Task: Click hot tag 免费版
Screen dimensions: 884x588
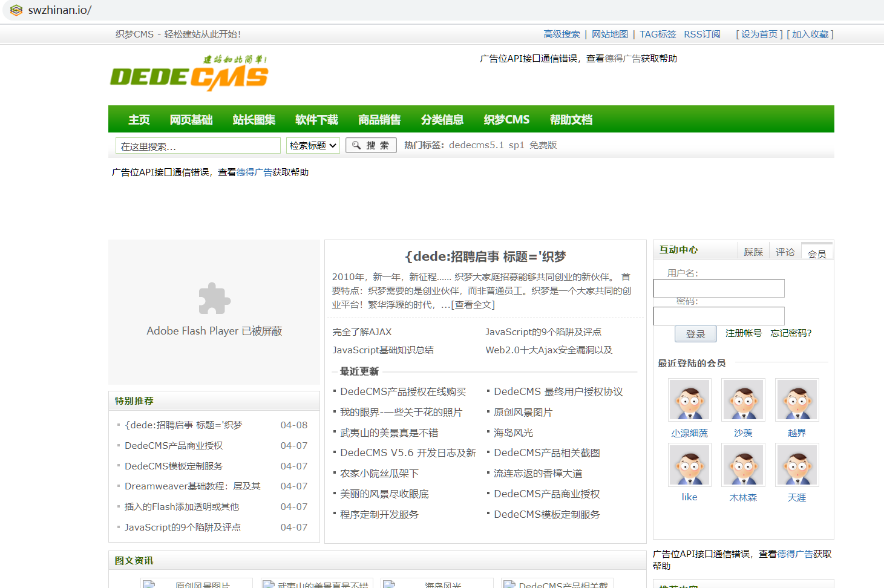Action: pyautogui.click(x=543, y=145)
